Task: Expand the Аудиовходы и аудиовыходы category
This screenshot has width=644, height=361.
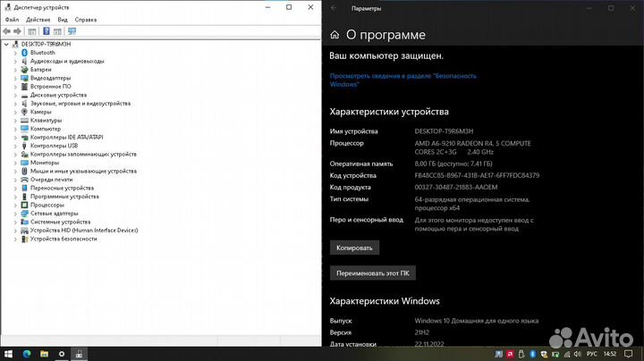Action: (15, 61)
